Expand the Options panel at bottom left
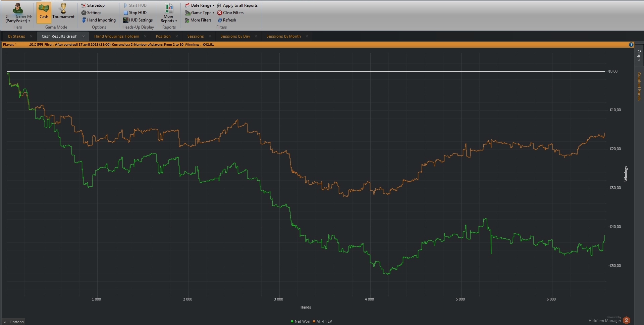Image resolution: width=644 pixels, height=325 pixels. point(14,322)
